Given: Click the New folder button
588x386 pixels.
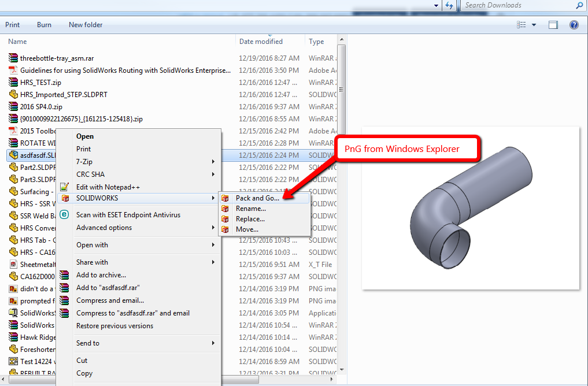Looking at the screenshot, I should tap(86, 25).
